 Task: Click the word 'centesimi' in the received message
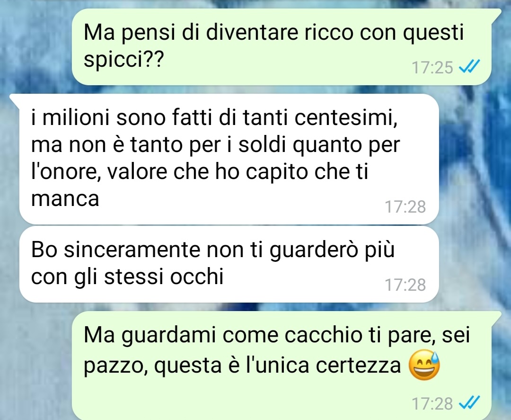click(345, 117)
